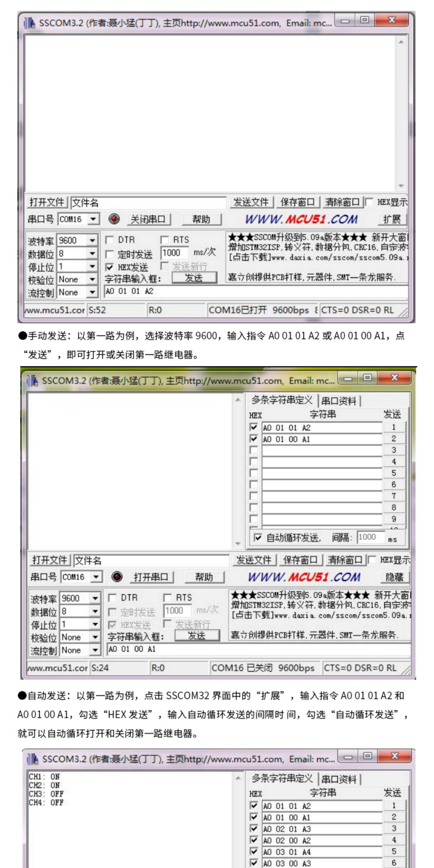
Task: Click scroll-up arrow in topmost receive area
Action: [401, 42]
